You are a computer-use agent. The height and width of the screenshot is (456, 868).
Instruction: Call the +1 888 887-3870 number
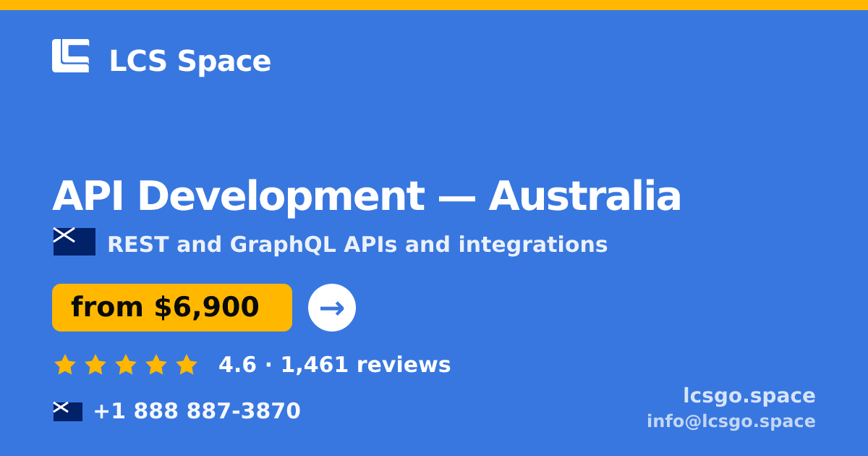pyautogui.click(x=197, y=411)
